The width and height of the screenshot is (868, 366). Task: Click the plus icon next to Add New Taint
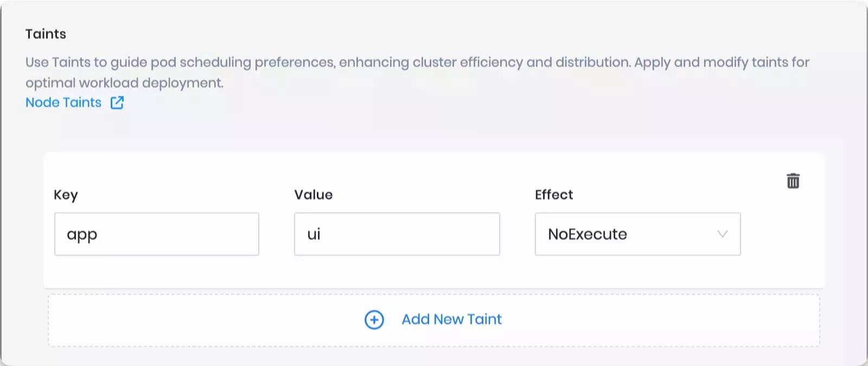(374, 320)
